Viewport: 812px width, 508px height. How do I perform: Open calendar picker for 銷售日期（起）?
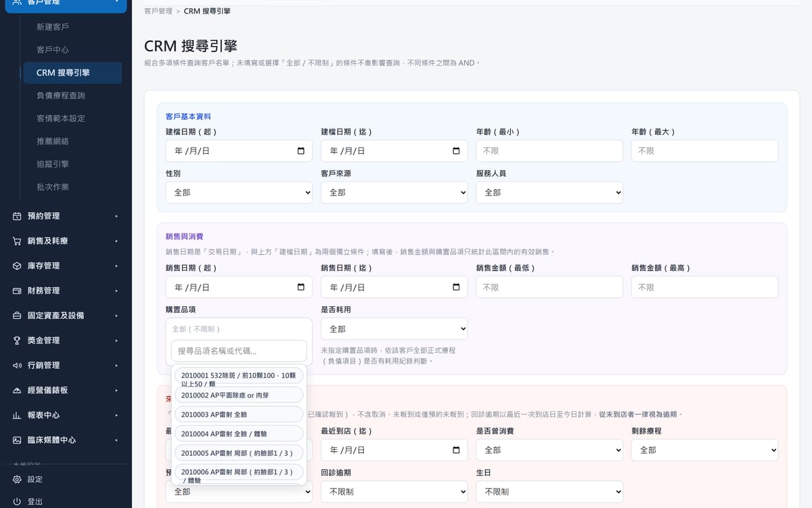(x=301, y=287)
